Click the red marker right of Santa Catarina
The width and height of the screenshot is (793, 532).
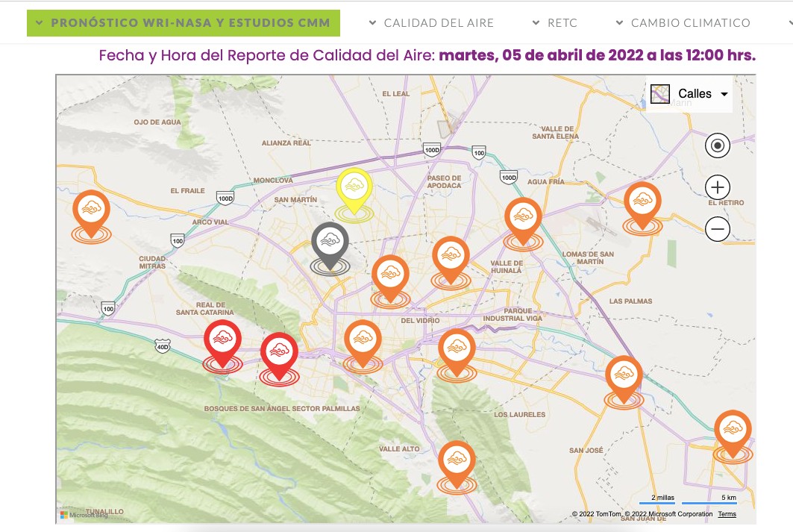point(279,353)
